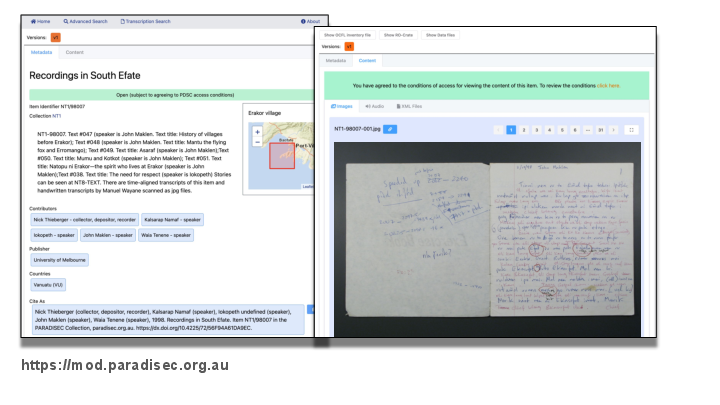This screenshot has height=405, width=720.
Task: Open the Audio sub-tab
Action: [x=375, y=106]
